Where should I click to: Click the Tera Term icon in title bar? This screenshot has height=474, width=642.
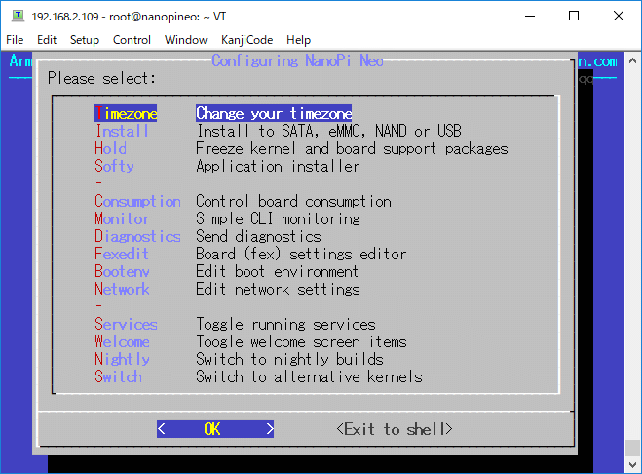[18, 15]
